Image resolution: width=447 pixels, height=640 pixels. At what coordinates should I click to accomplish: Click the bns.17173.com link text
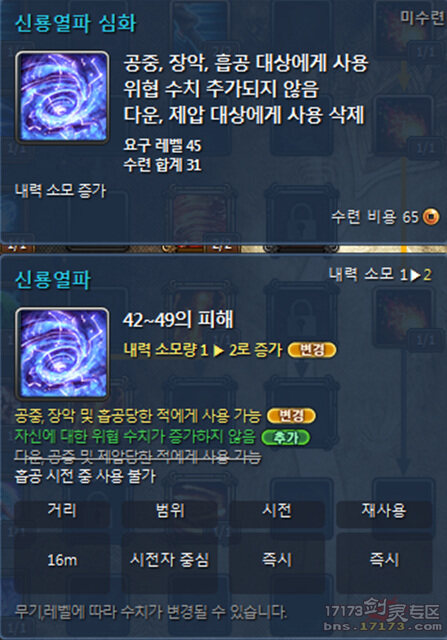(x=383, y=627)
